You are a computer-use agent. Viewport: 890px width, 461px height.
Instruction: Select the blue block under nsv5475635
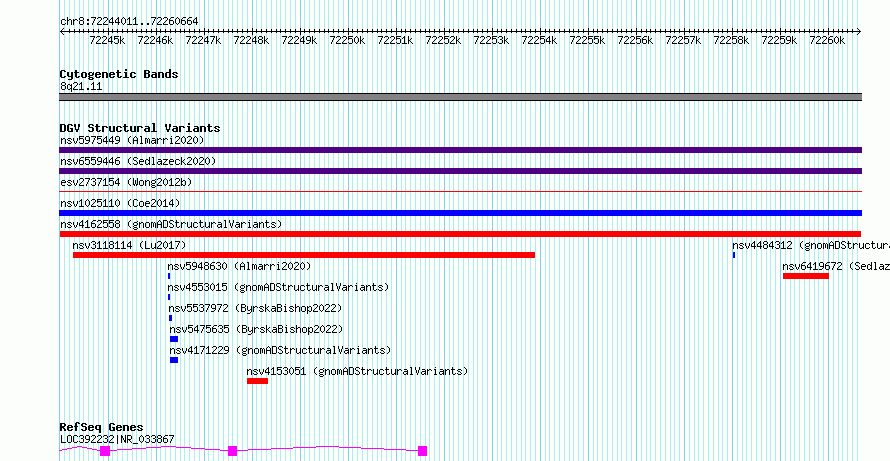174,339
